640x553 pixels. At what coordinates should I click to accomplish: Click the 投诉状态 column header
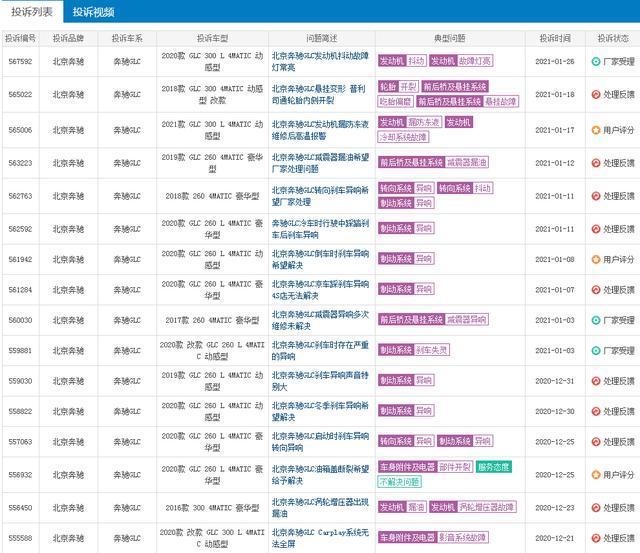(x=613, y=39)
